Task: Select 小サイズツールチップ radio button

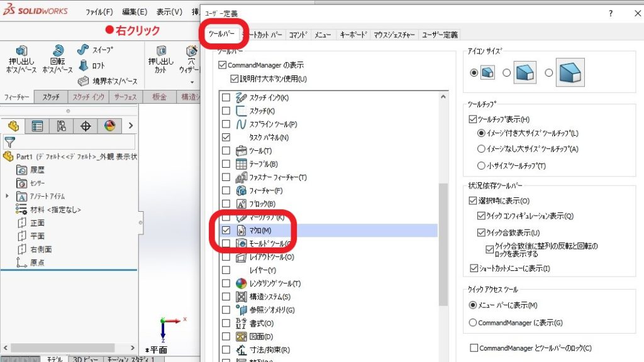Action: [482, 166]
